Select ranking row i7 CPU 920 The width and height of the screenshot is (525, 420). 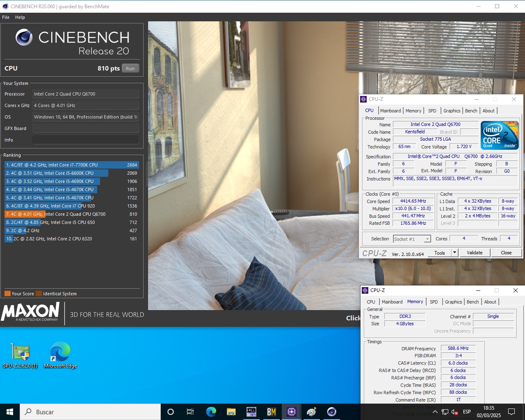[72, 206]
